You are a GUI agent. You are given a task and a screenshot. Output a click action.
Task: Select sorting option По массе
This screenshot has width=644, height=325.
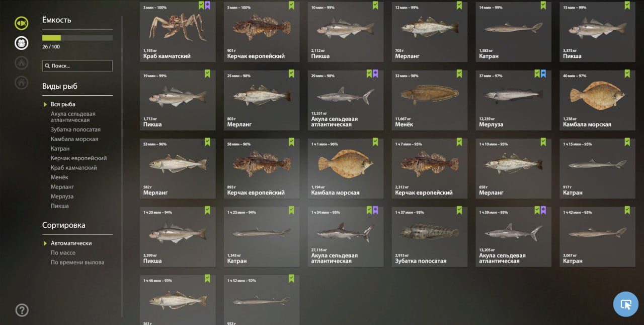[63, 252]
